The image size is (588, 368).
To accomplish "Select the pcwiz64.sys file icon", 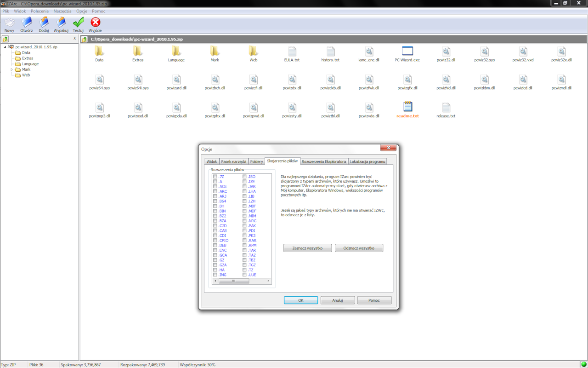I will coord(99,79).
